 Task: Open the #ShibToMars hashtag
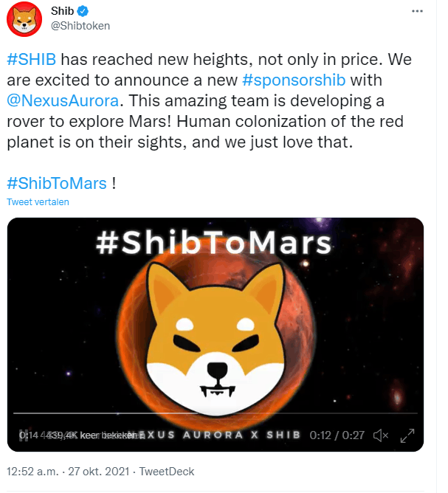pyautogui.click(x=56, y=182)
